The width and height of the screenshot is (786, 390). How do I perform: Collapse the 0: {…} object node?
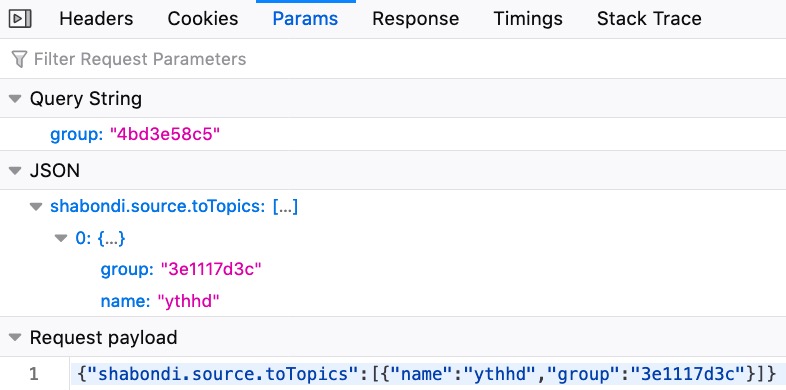(x=61, y=238)
